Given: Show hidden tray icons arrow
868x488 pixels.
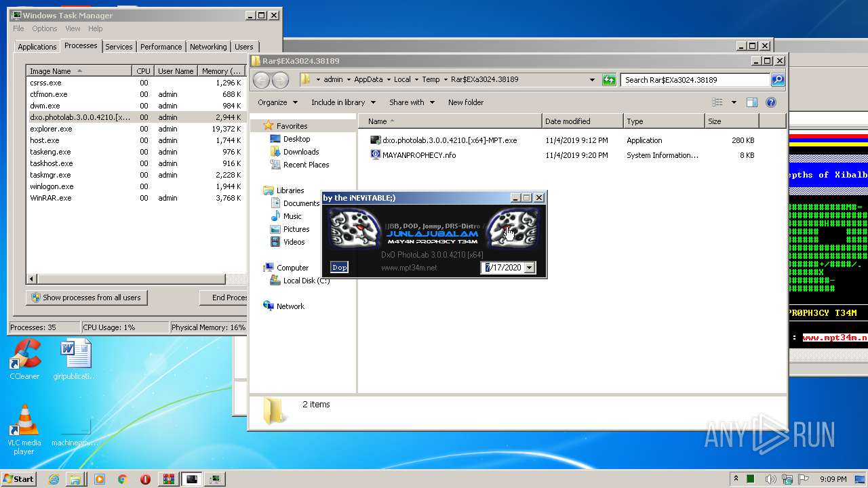Looking at the screenshot, I should [x=736, y=479].
